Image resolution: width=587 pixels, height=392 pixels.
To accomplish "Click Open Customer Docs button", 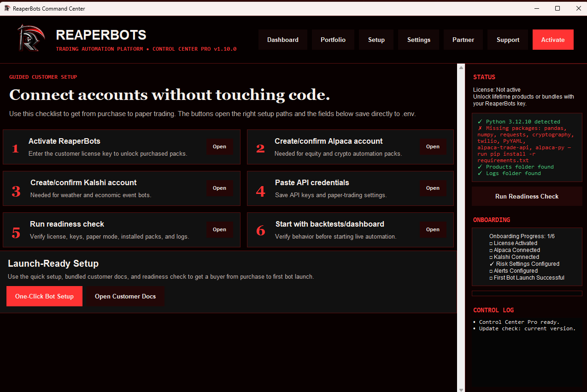I will (125, 296).
